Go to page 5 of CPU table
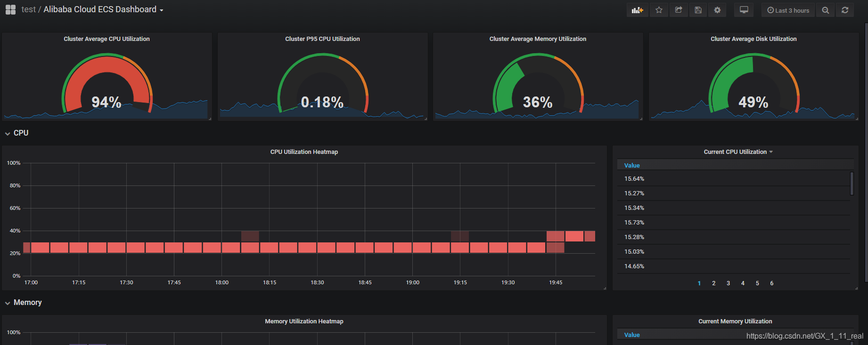868x345 pixels. [x=757, y=283]
